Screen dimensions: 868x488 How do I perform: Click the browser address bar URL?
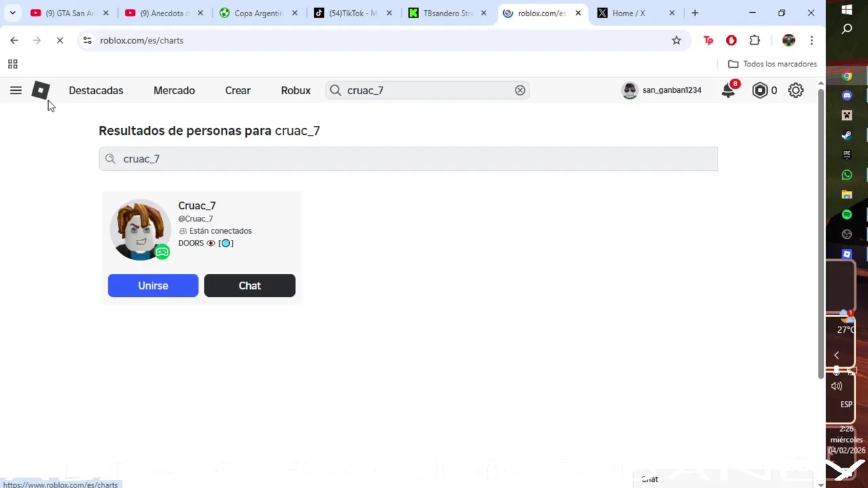(142, 41)
